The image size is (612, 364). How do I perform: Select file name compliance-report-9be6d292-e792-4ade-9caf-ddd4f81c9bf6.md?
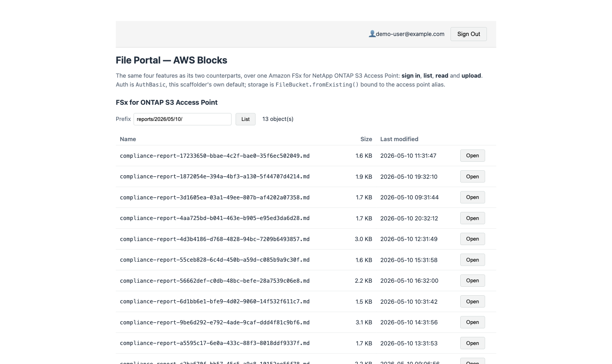pyautogui.click(x=215, y=322)
